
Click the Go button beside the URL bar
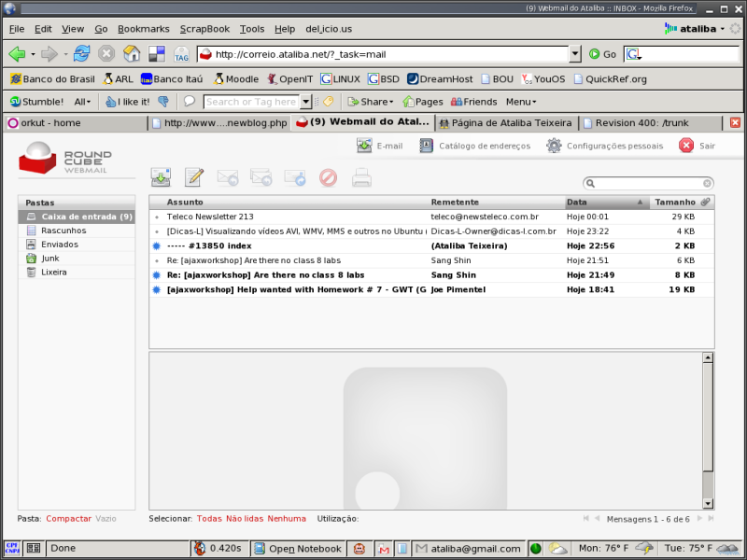(x=602, y=54)
